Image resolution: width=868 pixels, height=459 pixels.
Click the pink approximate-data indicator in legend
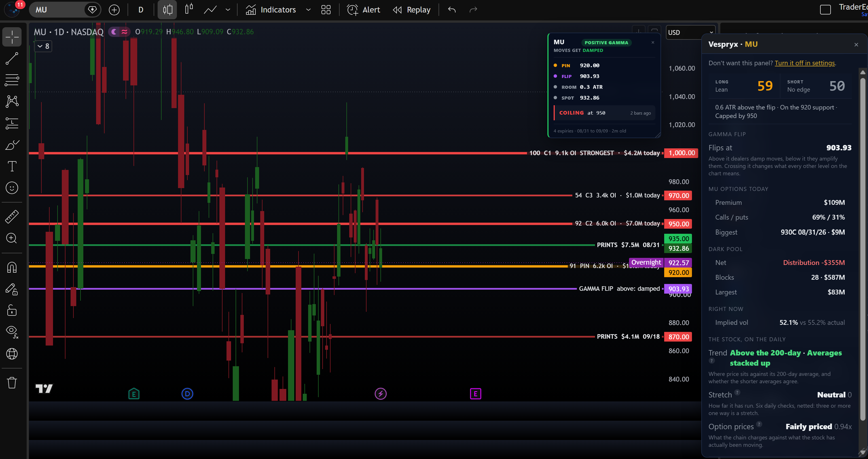[125, 32]
